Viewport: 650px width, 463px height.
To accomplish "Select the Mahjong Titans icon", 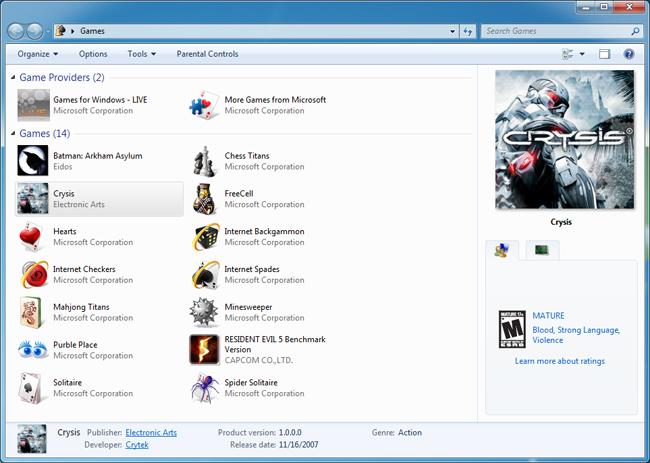I will click(x=32, y=312).
